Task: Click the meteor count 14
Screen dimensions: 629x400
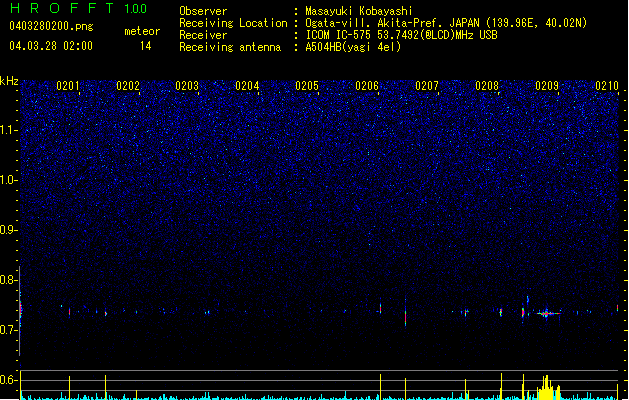Action: point(146,46)
